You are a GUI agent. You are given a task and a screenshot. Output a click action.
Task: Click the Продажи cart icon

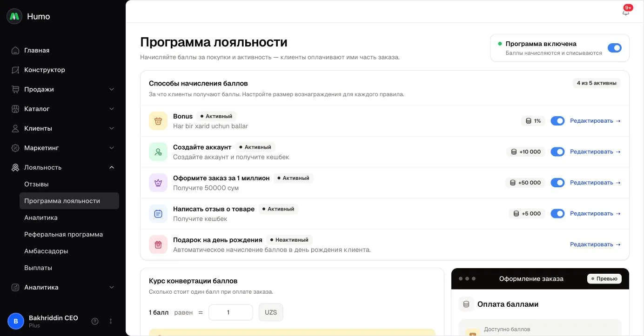pyautogui.click(x=15, y=89)
